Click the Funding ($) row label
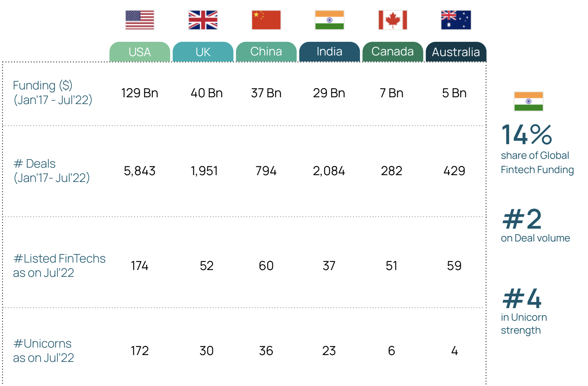 click(x=52, y=93)
